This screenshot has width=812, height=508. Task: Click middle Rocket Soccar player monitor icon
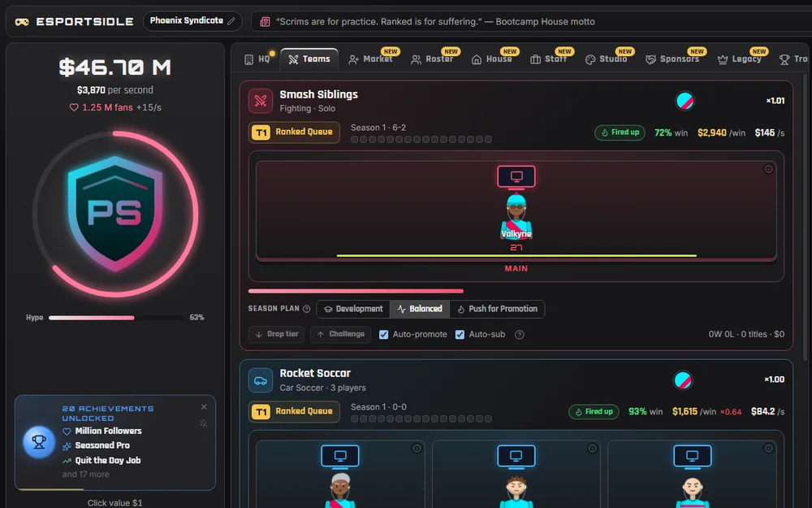point(516,456)
